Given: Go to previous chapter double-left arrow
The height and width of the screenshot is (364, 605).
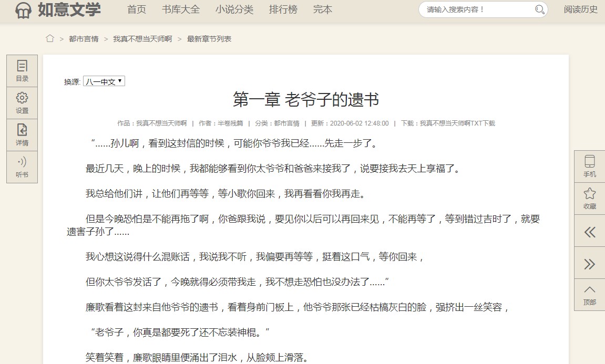Looking at the screenshot, I should pyautogui.click(x=589, y=232).
